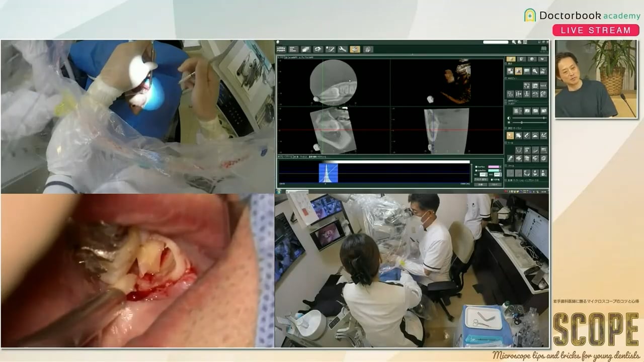
Task: Click the Doctorbook academy logo
Action: (x=582, y=16)
